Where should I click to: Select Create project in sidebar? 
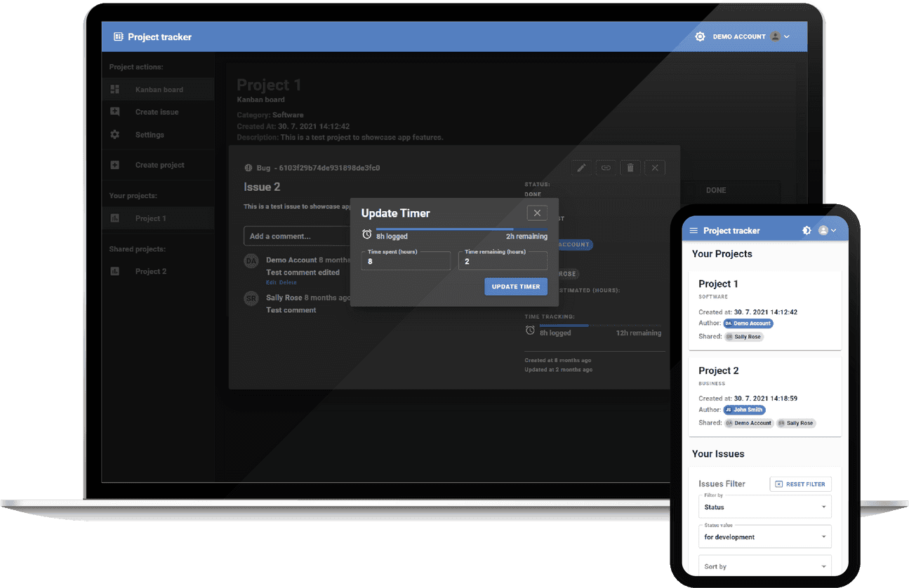[x=159, y=166]
